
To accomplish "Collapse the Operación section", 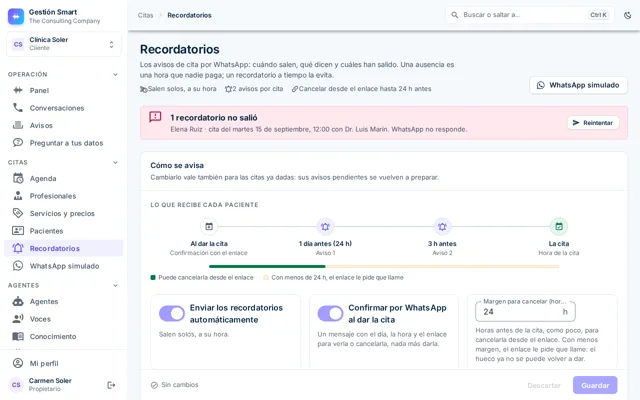I will [x=116, y=74].
